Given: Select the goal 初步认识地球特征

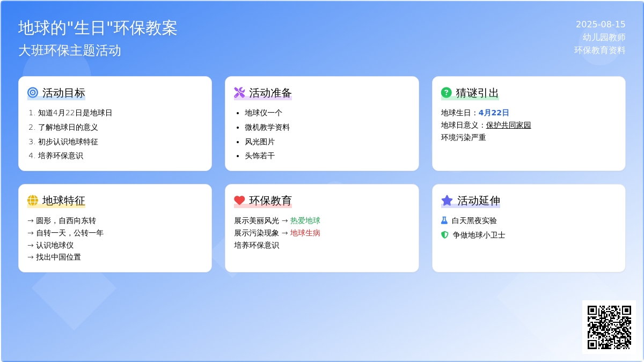Looking at the screenshot, I should pos(68,142).
